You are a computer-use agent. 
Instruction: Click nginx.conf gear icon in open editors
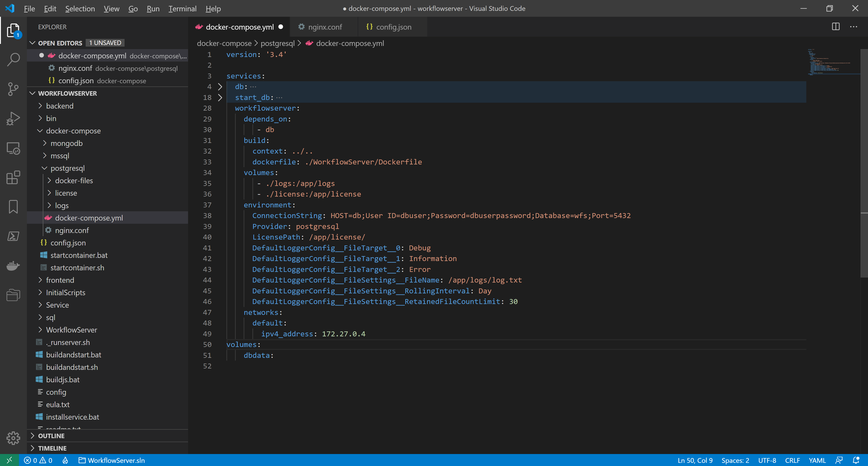[x=52, y=68]
